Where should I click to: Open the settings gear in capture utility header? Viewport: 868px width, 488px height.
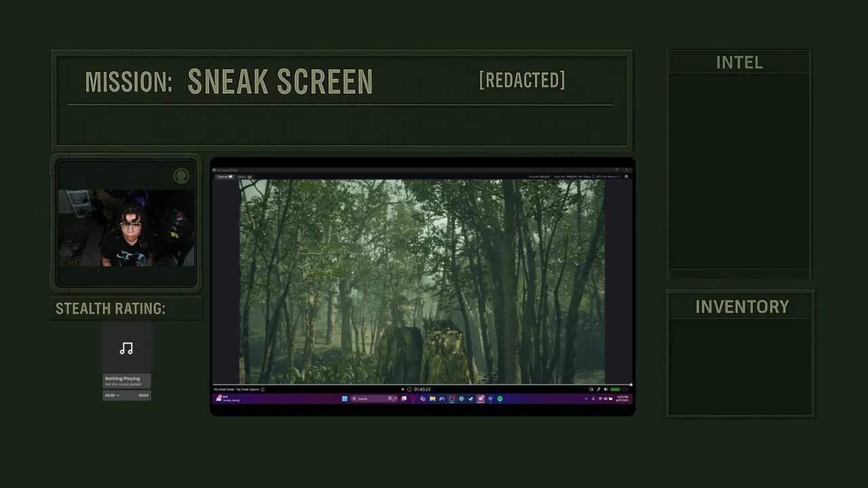[x=626, y=177]
